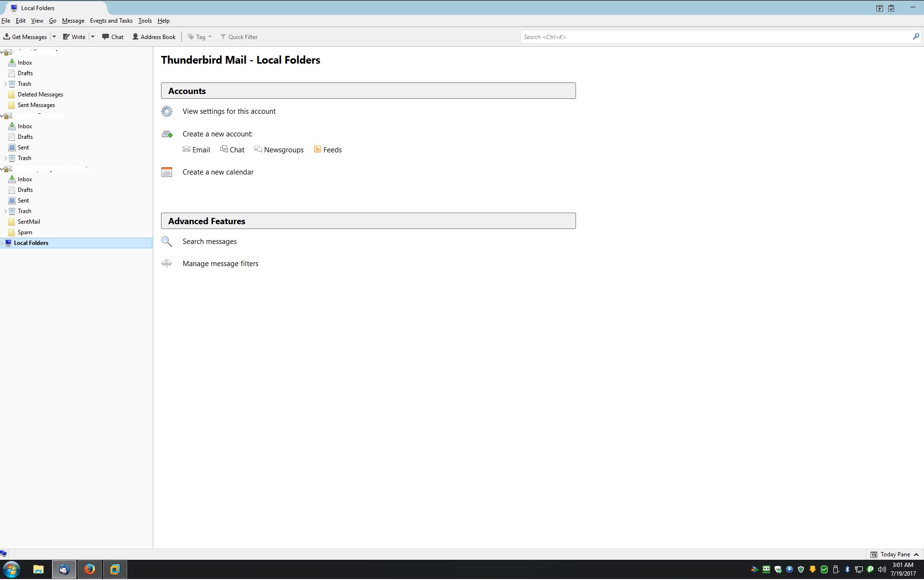Image resolution: width=924 pixels, height=580 pixels.
Task: Open the Tasks tab icon in title bar
Action: tap(892, 8)
